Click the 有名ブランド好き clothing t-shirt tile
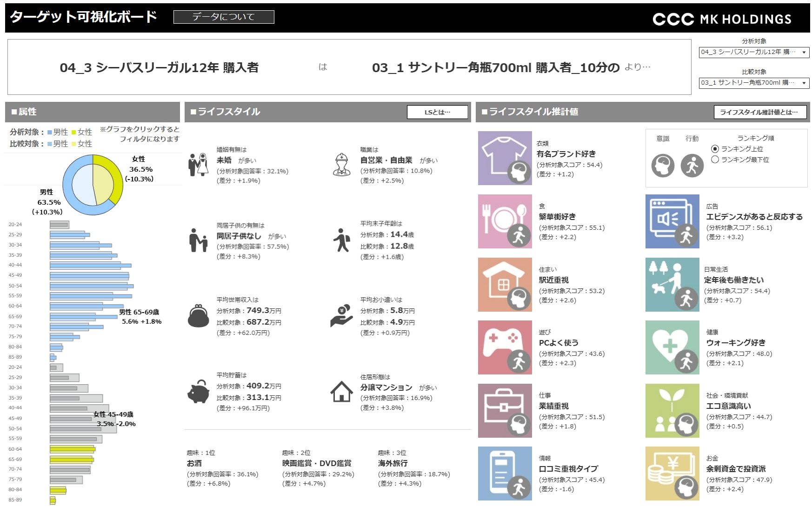Viewport: 812px width, 507px height. tap(505, 158)
